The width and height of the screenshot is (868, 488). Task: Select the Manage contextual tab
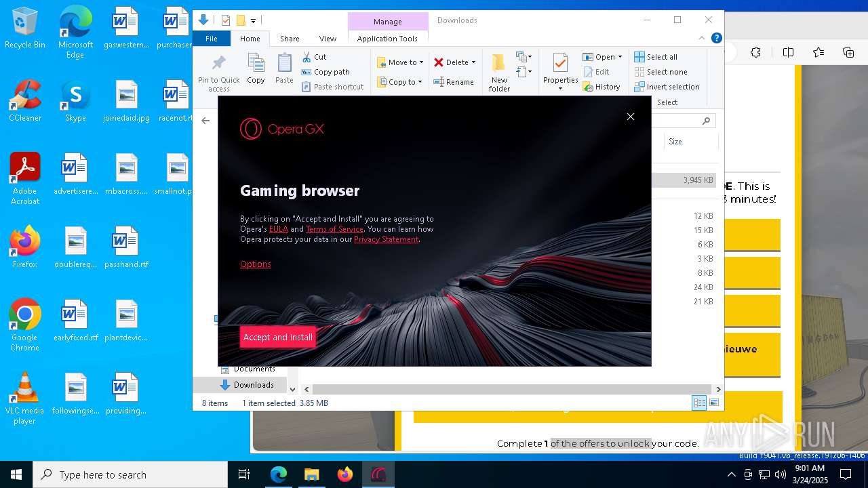387,22
